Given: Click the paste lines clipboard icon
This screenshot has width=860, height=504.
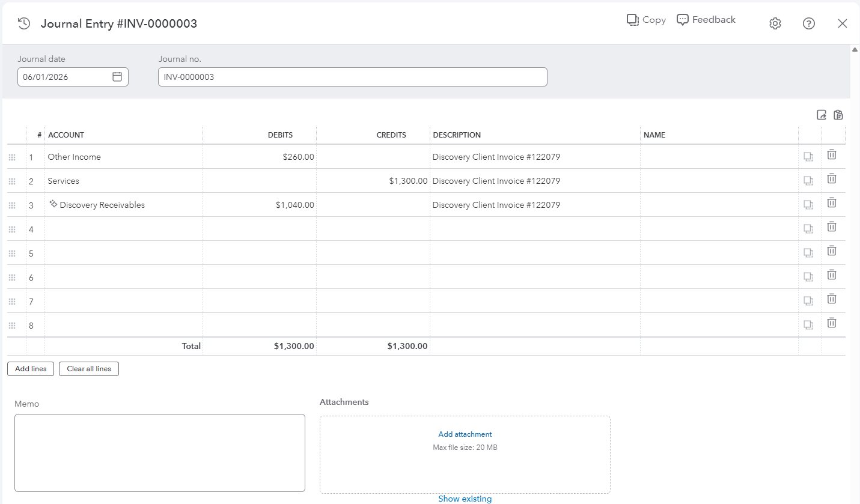Looking at the screenshot, I should click(x=838, y=115).
